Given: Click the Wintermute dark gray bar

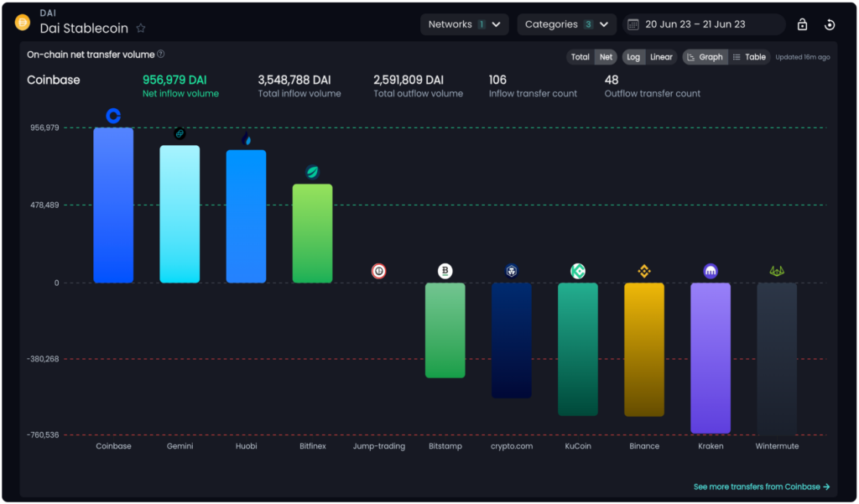Looking at the screenshot, I should tap(777, 359).
